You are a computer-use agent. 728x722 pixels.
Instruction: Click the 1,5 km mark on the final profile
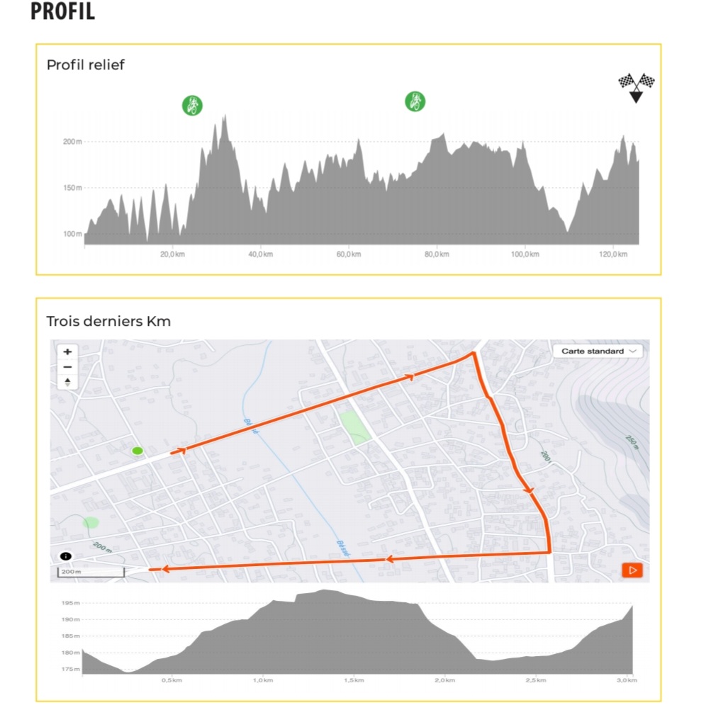coord(354,680)
